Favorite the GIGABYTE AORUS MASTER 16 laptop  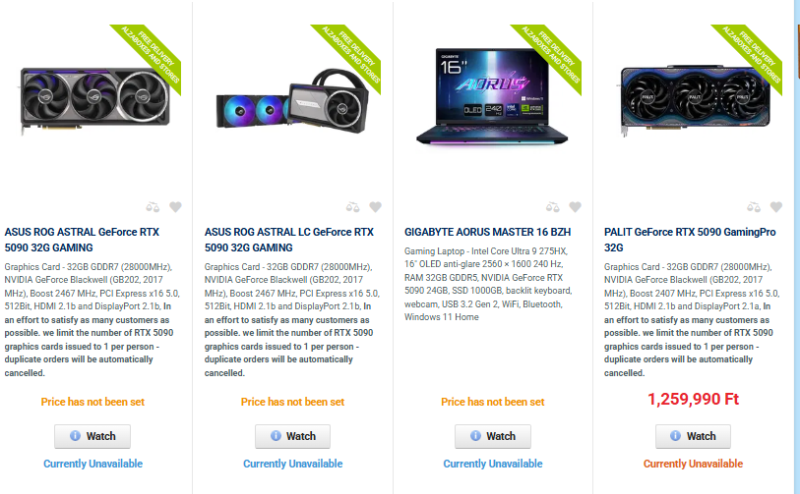click(576, 207)
